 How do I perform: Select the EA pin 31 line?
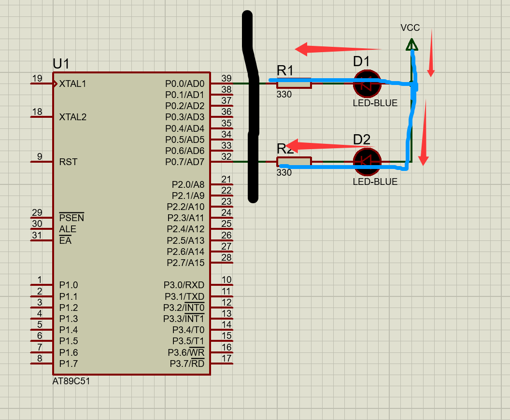click(42, 240)
